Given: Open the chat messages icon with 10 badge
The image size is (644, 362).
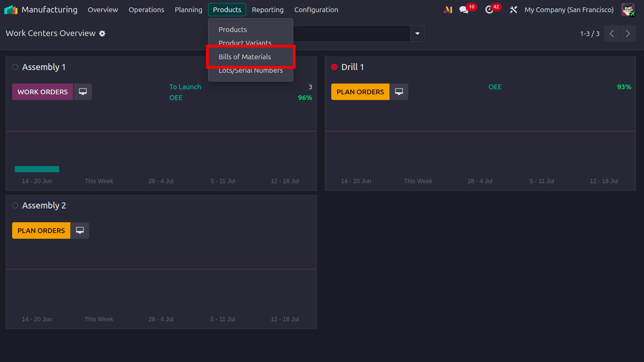Looking at the screenshot, I should tap(464, 10).
